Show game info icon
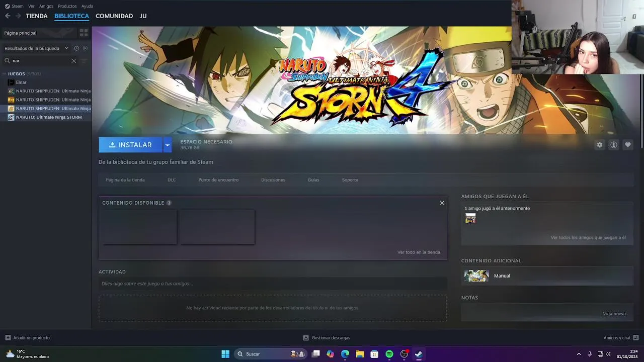This screenshot has height=362, width=644. pos(613,145)
